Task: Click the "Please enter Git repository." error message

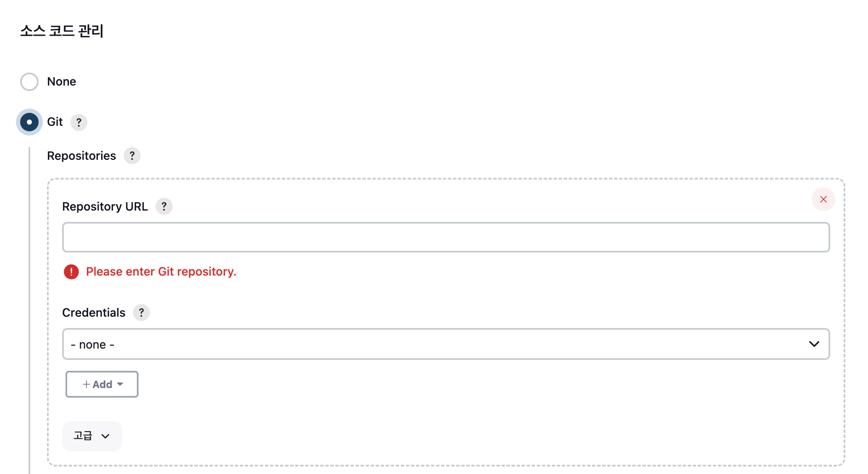Action: tap(161, 272)
